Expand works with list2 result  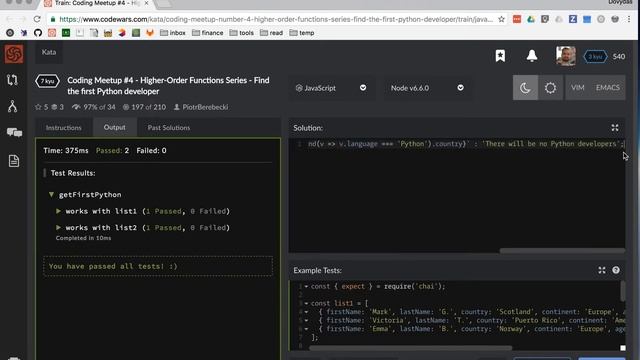point(58,227)
